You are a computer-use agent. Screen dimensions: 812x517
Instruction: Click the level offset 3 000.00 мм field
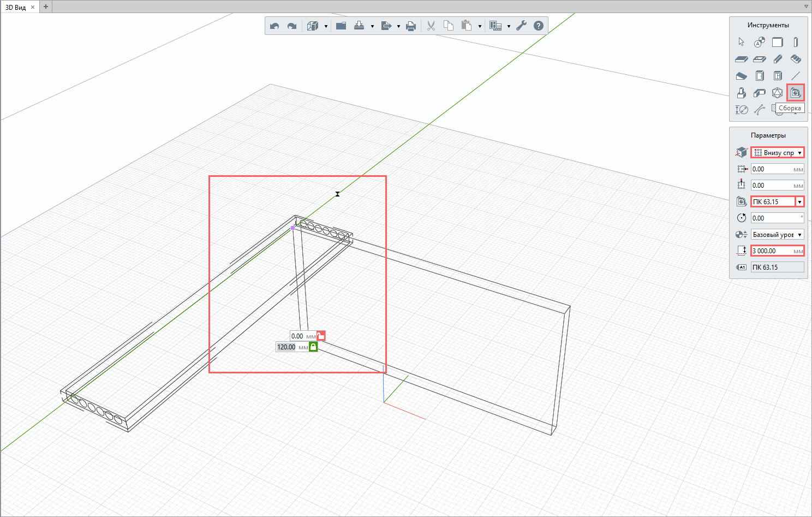point(778,251)
